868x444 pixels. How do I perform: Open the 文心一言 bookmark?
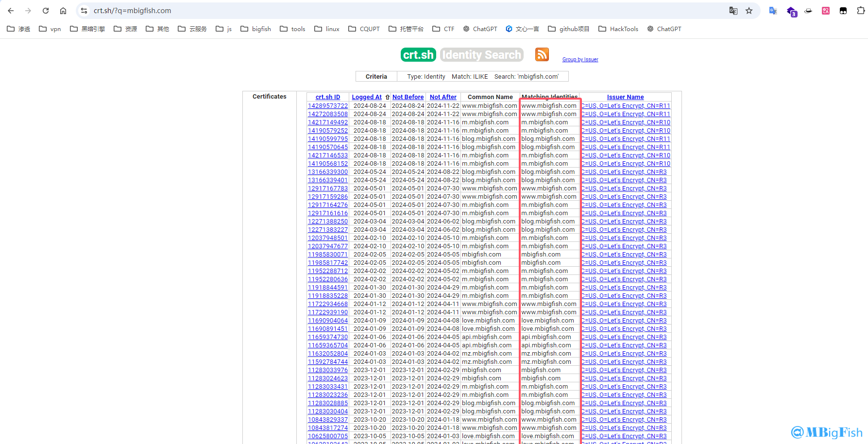point(522,29)
